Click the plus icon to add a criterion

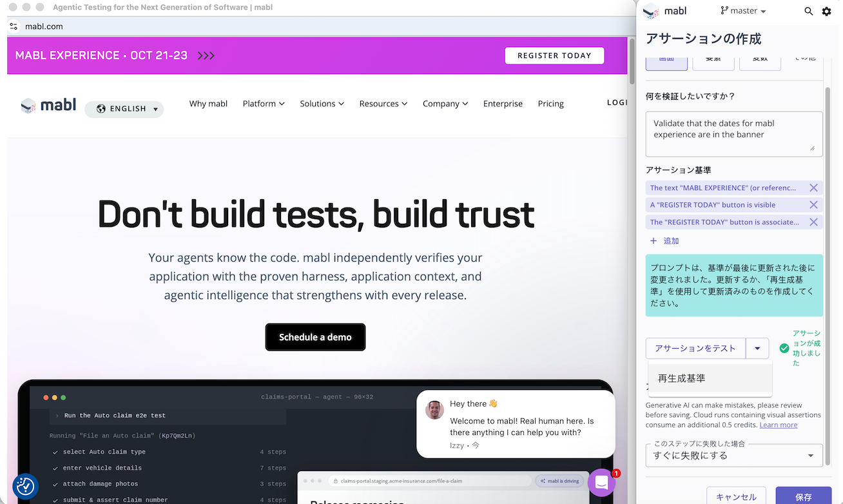point(653,241)
